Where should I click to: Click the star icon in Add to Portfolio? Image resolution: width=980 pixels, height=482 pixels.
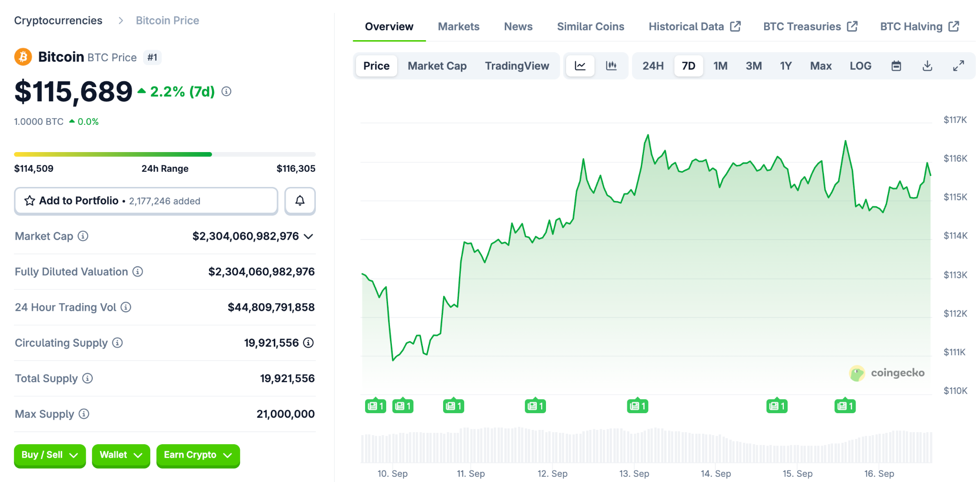click(30, 201)
